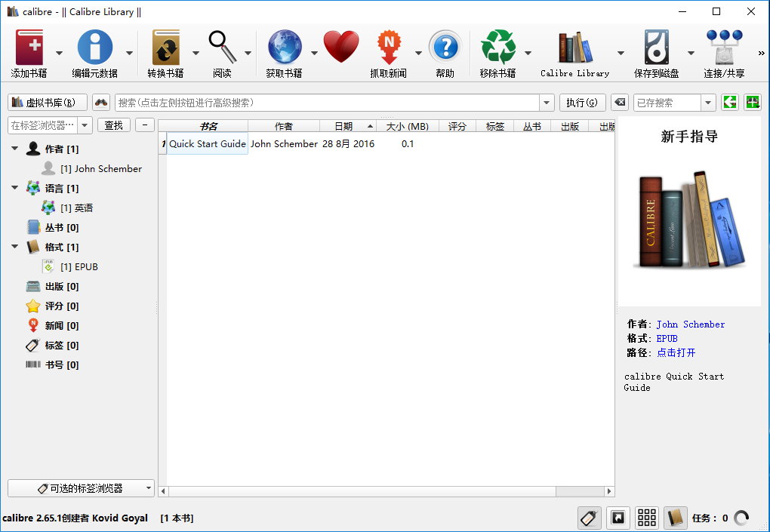The height and width of the screenshot is (532, 770).
Task: Click Remove books (移除书籍) recycle icon
Action: [x=498, y=48]
